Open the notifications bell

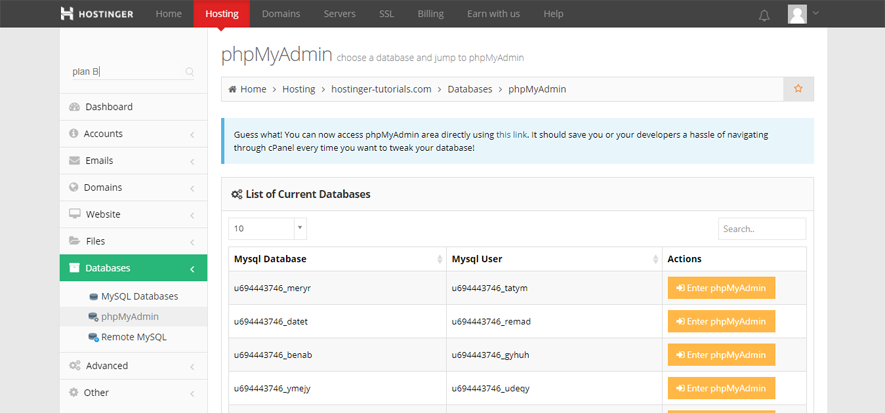coord(764,15)
